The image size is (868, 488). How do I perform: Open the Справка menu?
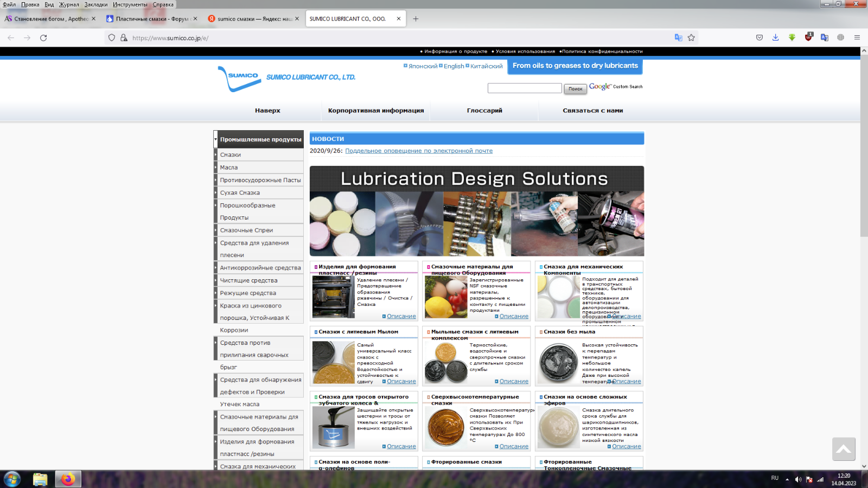(x=163, y=4)
